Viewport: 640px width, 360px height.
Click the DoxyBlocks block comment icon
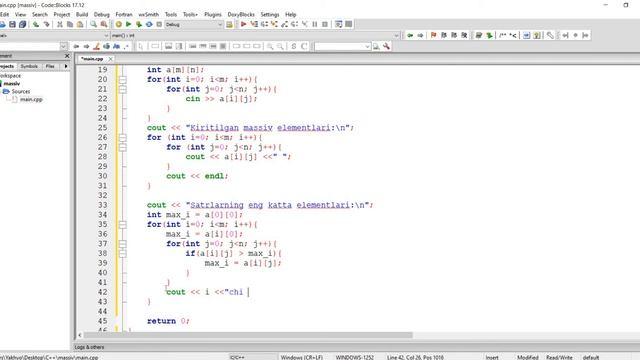coord(503,36)
